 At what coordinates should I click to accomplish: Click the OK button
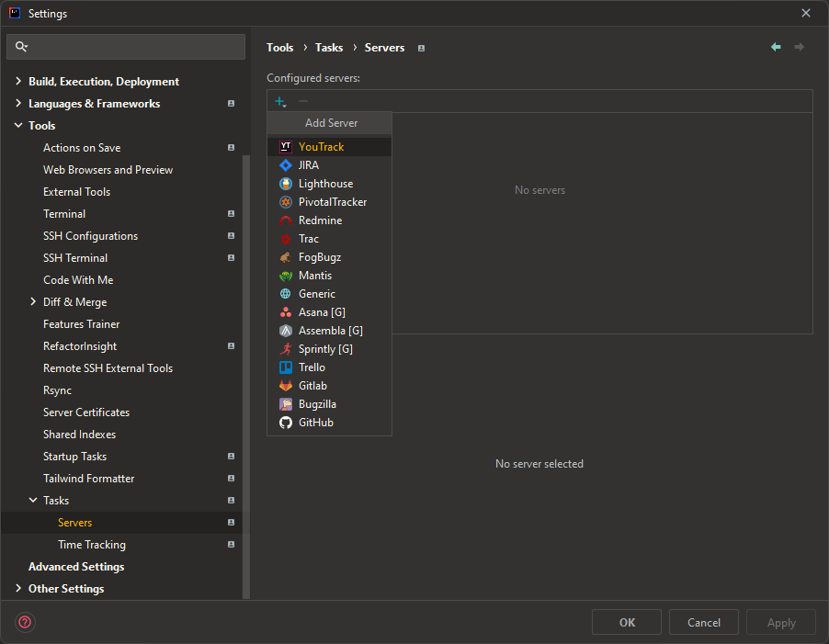(627, 622)
